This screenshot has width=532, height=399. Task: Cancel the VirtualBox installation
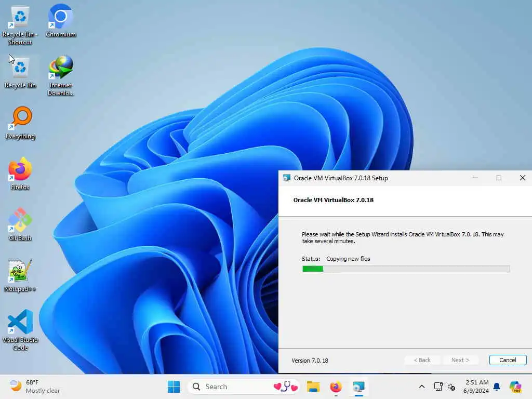pos(508,360)
